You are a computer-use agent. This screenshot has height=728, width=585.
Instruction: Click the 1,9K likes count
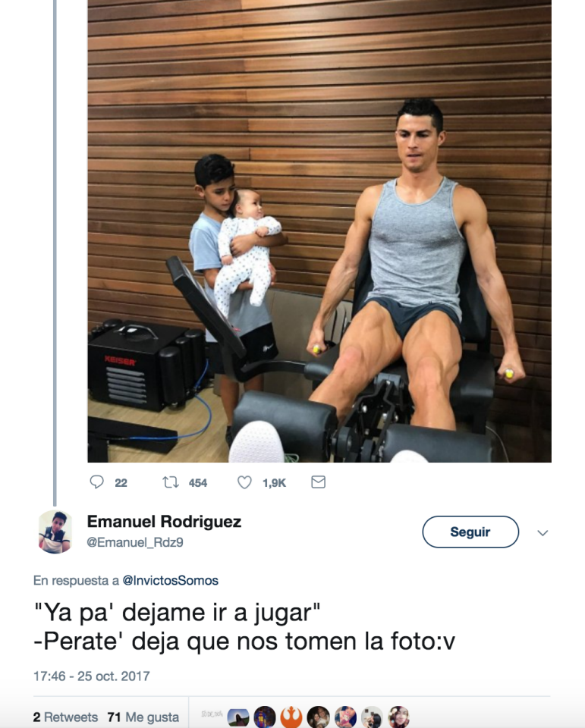[274, 483]
